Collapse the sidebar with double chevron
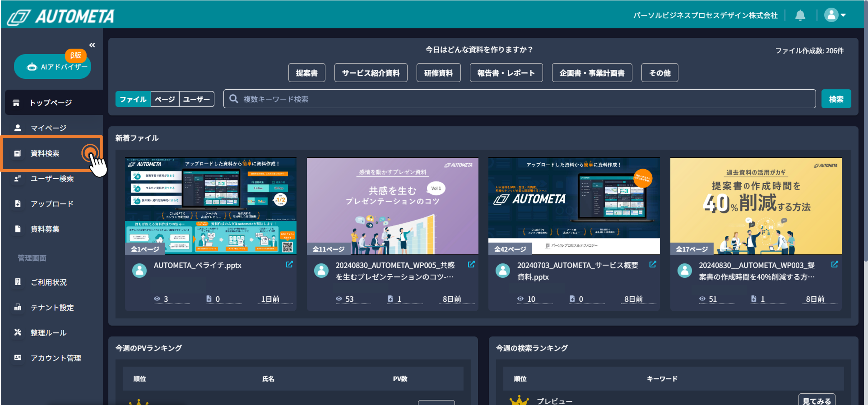Screen dimensions: 868x405 click(x=92, y=45)
